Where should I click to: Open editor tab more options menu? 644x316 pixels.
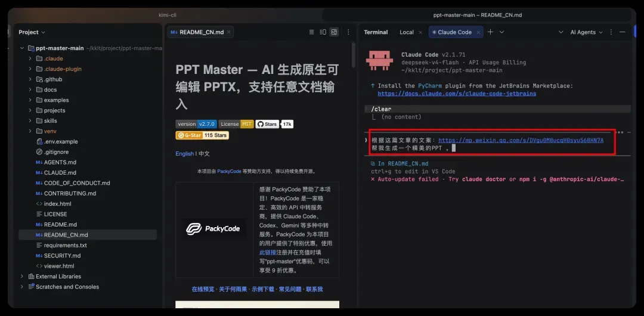348,32
